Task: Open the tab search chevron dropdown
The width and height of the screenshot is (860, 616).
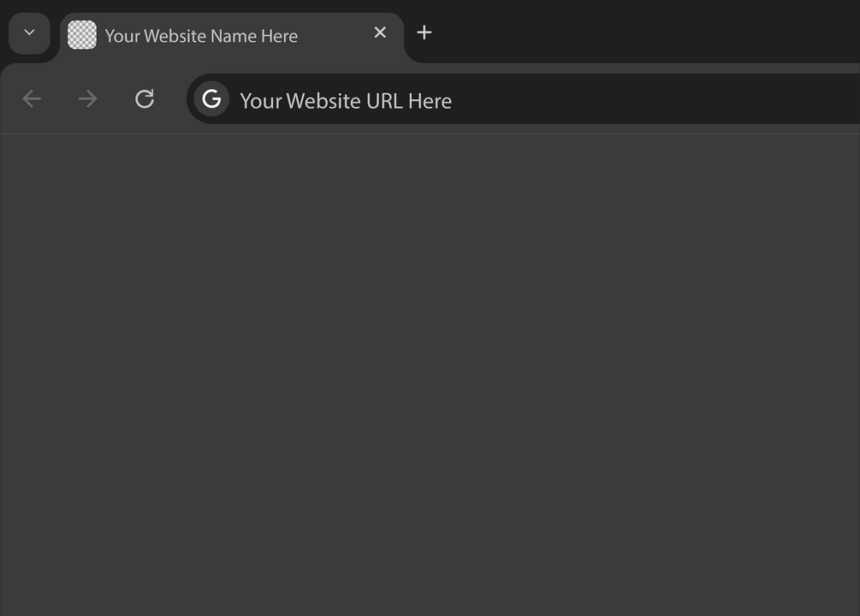Action: pos(29,33)
